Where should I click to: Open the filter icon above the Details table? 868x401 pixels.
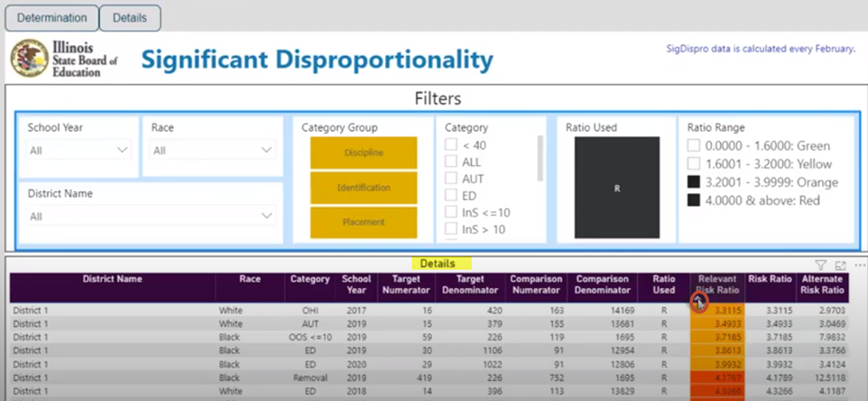[820, 265]
